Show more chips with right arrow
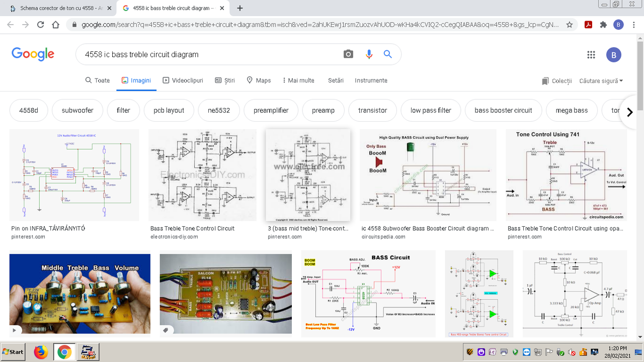This screenshot has height=362, width=644. click(629, 112)
